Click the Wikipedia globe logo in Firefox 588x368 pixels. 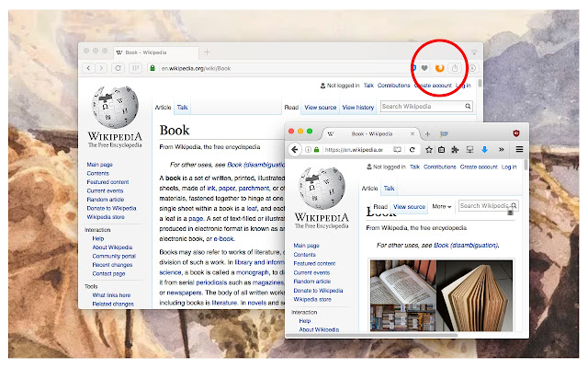322,188
